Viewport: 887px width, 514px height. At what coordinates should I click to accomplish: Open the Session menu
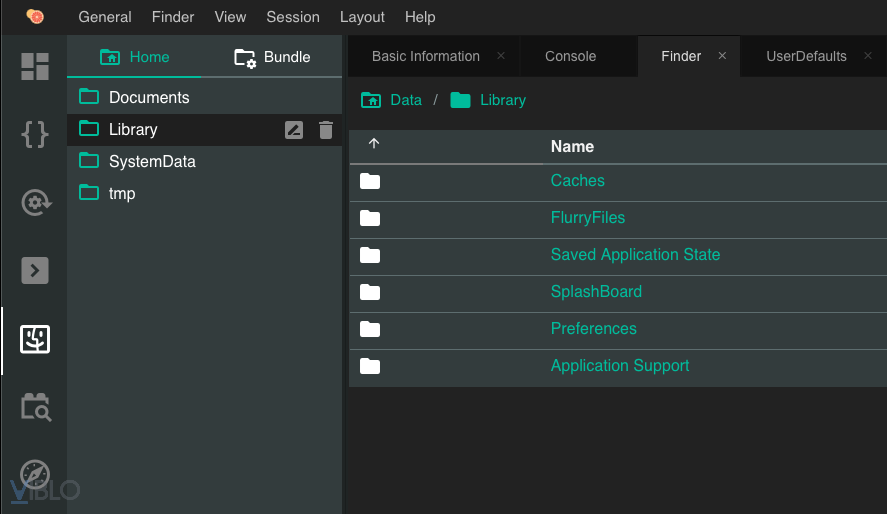293,17
